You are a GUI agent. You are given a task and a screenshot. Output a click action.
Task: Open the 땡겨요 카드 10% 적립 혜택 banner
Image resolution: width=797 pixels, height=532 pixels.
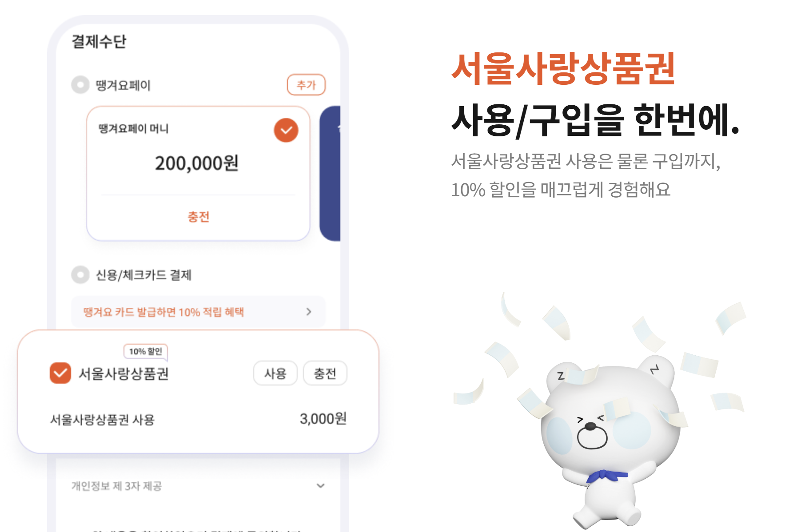198,312
